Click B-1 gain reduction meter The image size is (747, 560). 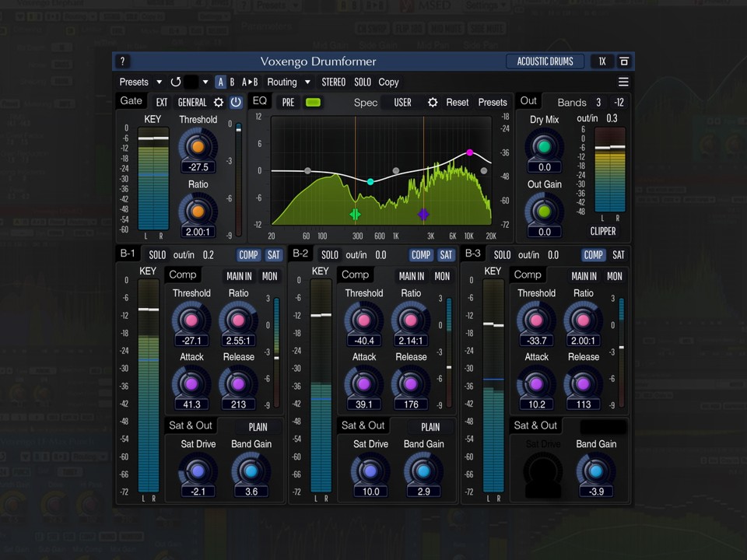(x=276, y=352)
